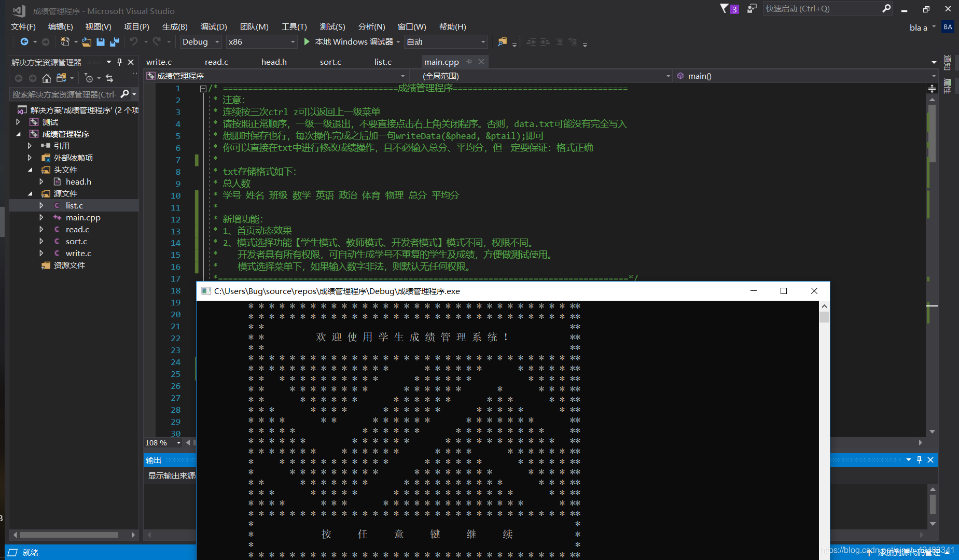Click the split editor icon above scrollbar

pos(932,89)
